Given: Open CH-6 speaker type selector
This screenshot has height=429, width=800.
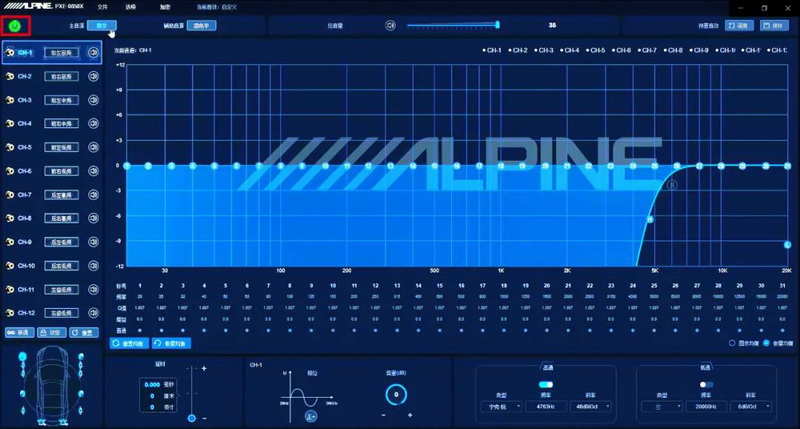Looking at the screenshot, I should (x=62, y=171).
